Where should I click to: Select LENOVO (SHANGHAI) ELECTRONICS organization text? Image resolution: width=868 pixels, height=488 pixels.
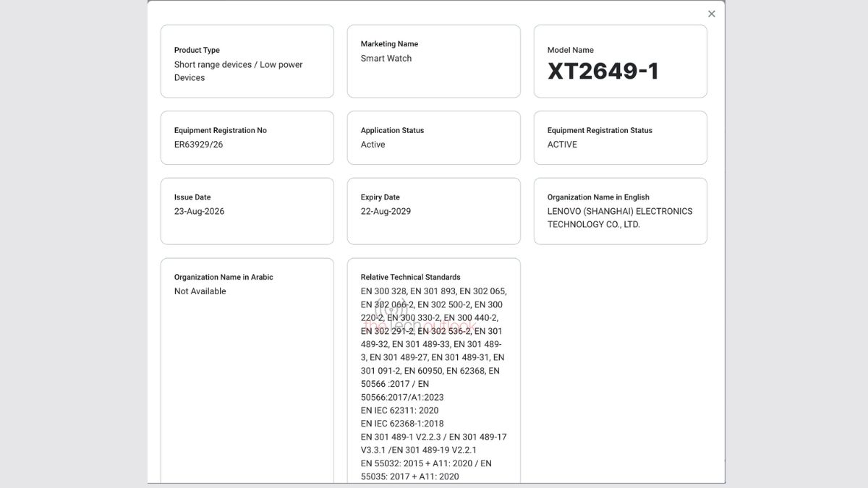click(620, 218)
